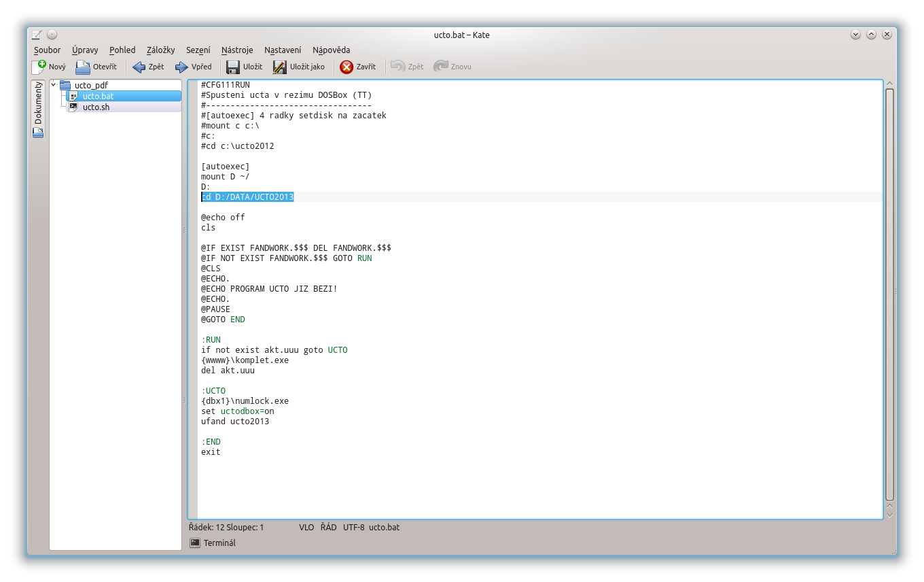The image size is (924, 582).
Task: Maximize the Kate window
Action: point(871,35)
